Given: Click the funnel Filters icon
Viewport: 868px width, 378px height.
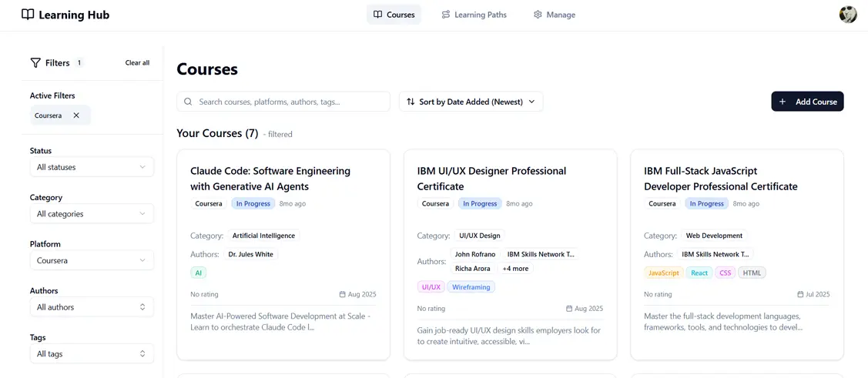Looking at the screenshot, I should [x=35, y=62].
